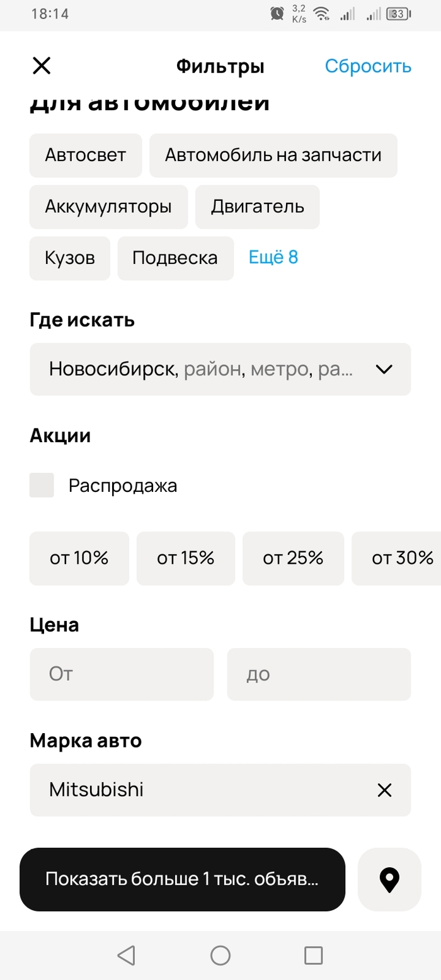Image resolution: width=441 pixels, height=980 pixels.
Task: Clear the Mitsubishi car brand selection
Action: (x=384, y=790)
